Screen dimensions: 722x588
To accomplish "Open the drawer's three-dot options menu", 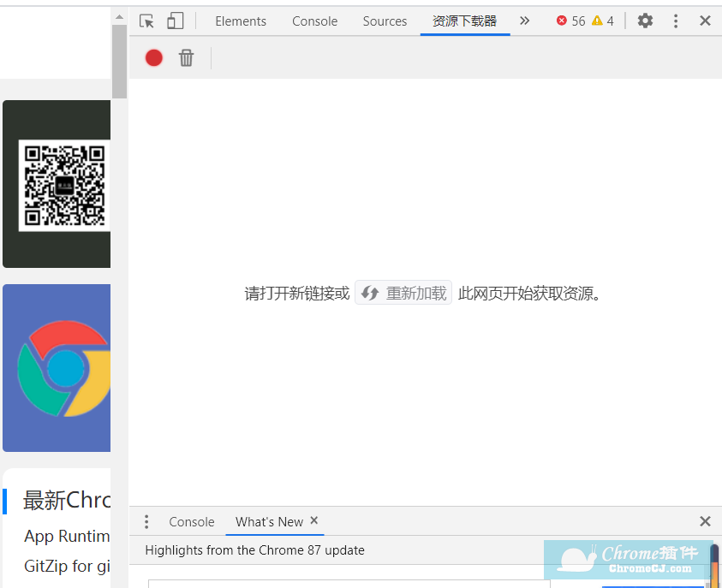I will [x=146, y=521].
